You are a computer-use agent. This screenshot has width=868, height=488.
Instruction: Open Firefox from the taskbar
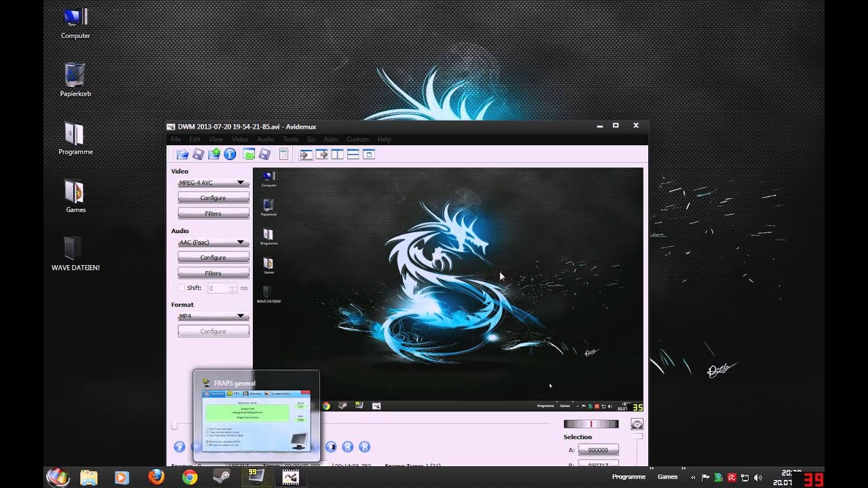(156, 477)
